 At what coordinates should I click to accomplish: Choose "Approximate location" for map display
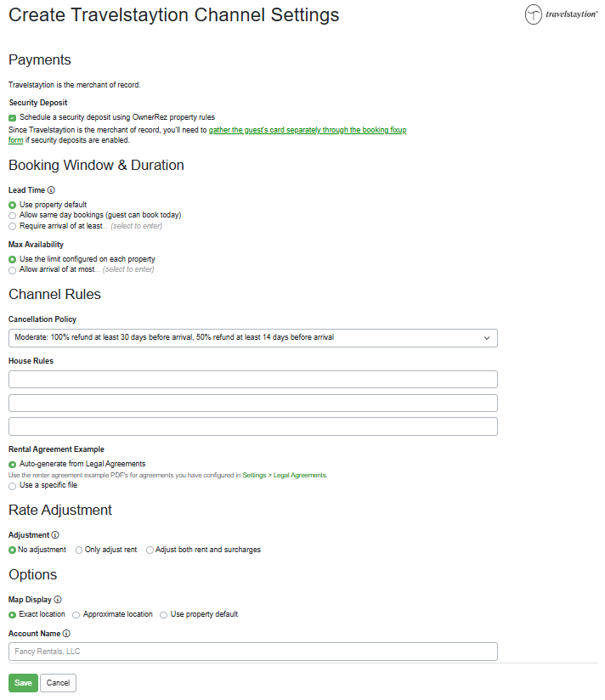coord(76,614)
